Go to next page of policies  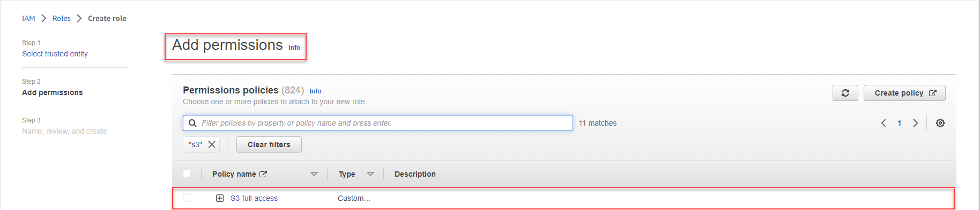pos(915,123)
